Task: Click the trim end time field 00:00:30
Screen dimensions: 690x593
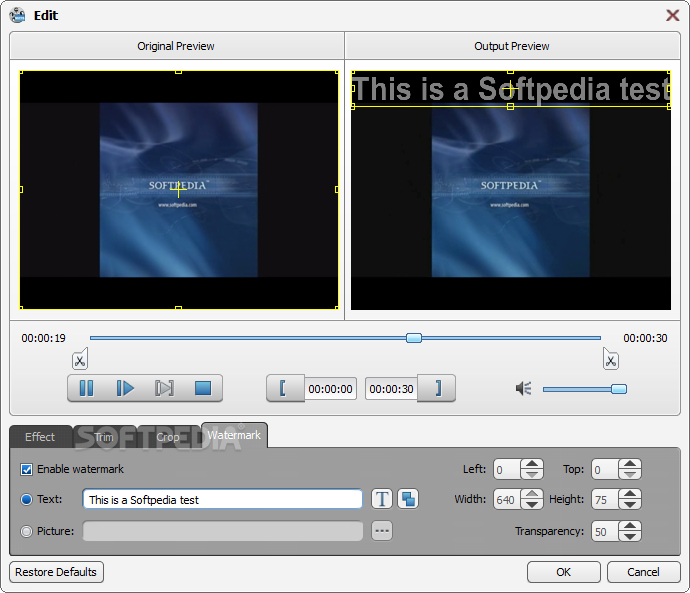Action: [x=391, y=389]
